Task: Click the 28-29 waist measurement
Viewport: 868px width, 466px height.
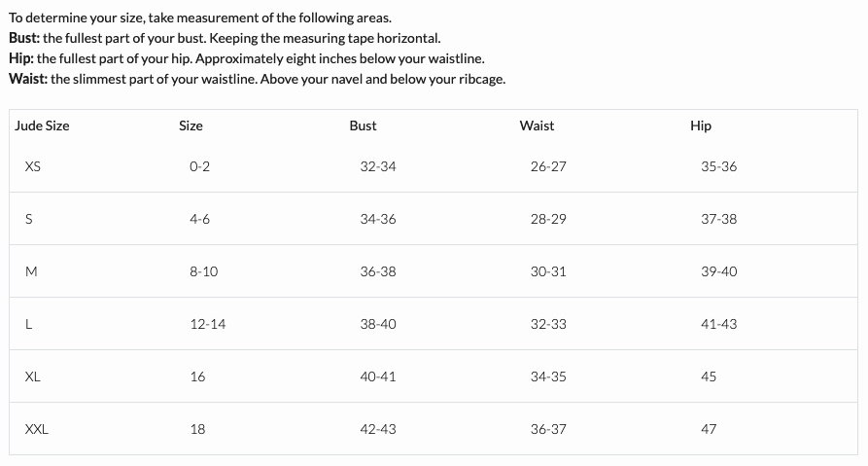Action: pos(548,219)
